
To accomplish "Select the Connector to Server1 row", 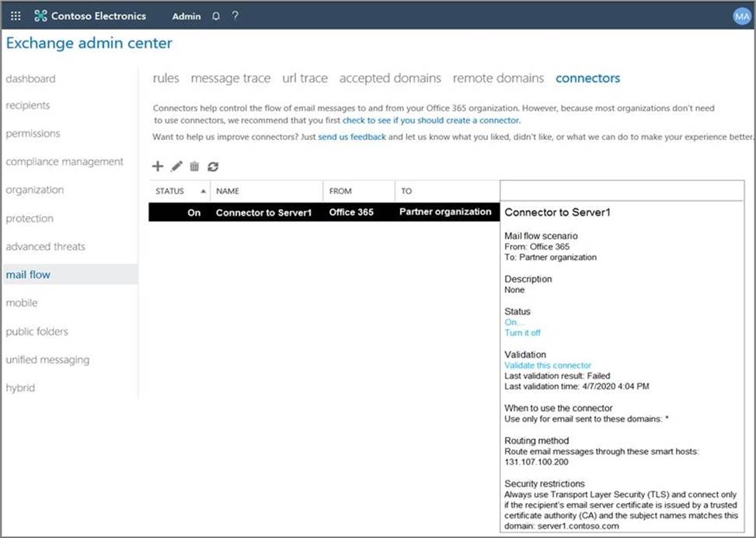I will coord(263,212).
